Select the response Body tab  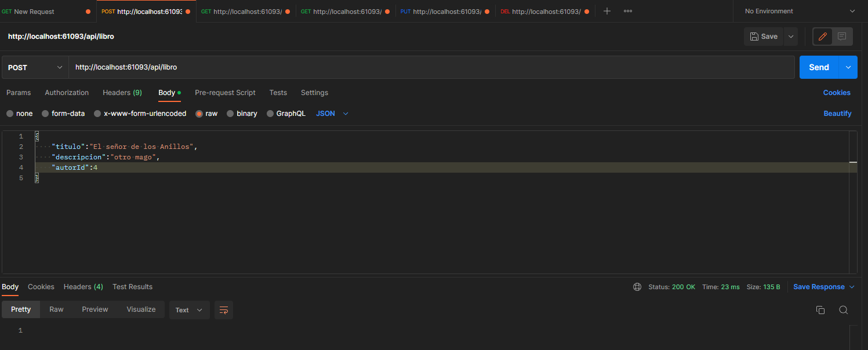(10, 287)
